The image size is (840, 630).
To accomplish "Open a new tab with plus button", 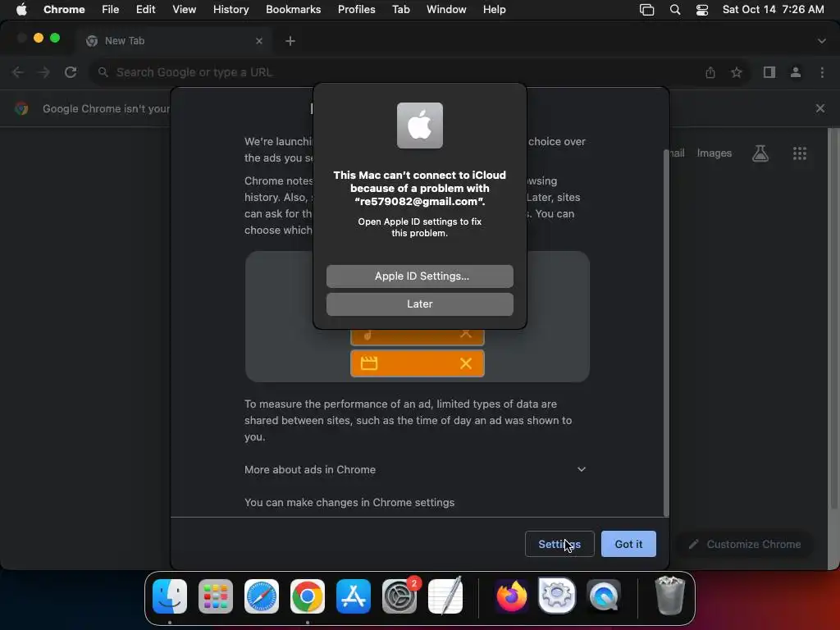I will tap(290, 41).
